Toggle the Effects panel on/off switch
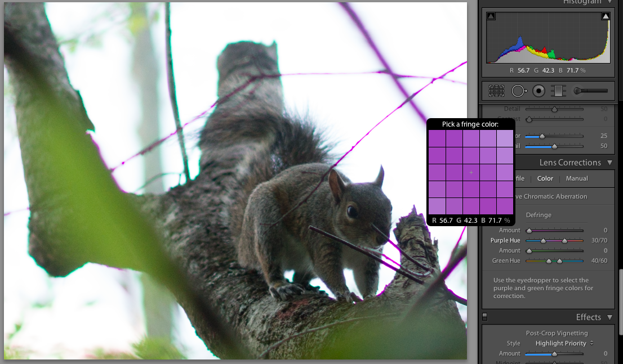The image size is (623, 364). click(x=484, y=317)
